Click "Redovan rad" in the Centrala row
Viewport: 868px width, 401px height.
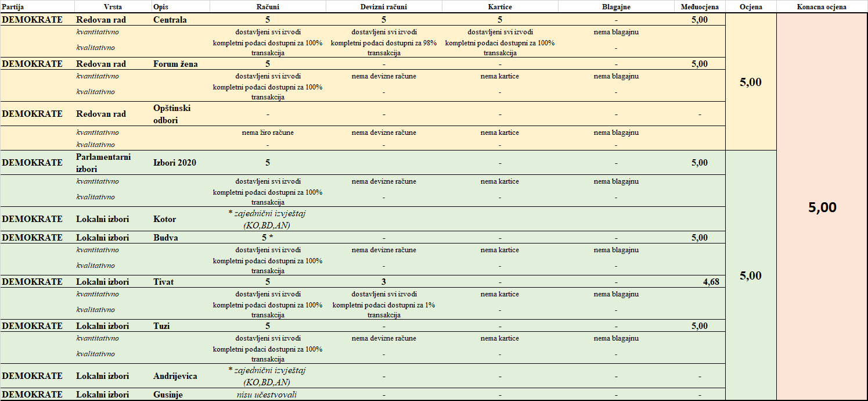click(x=101, y=20)
